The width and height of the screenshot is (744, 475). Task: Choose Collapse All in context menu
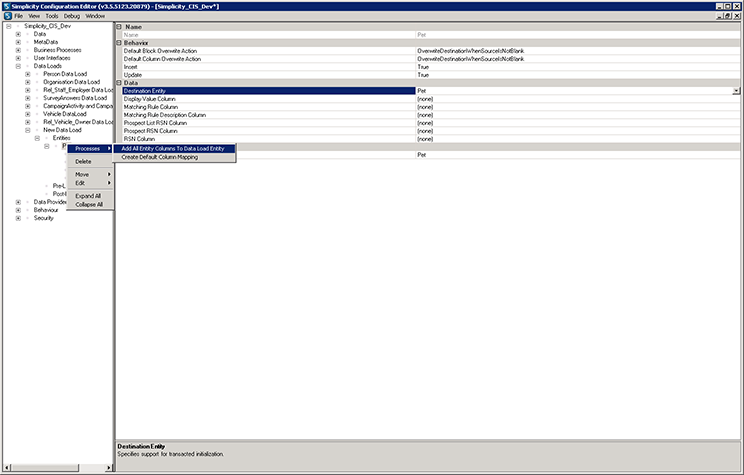click(90, 205)
